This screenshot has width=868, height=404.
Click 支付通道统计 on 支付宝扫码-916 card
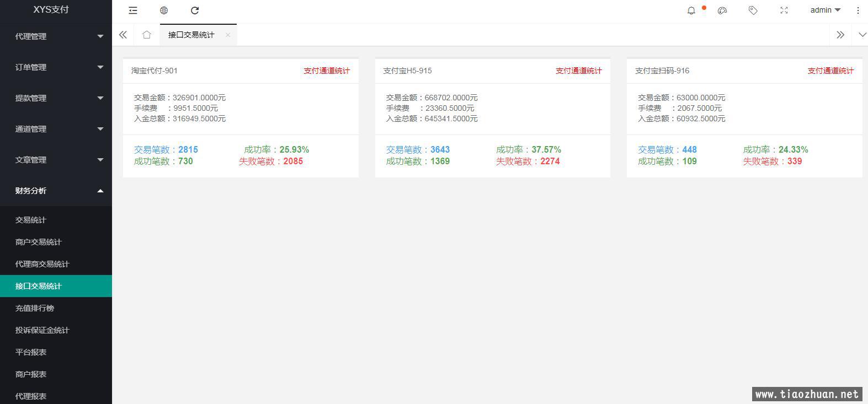(x=830, y=71)
